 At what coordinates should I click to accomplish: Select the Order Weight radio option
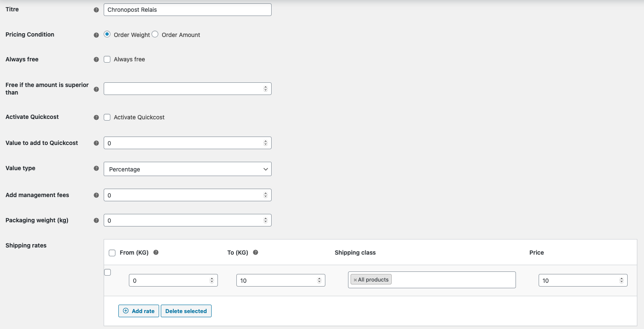pyautogui.click(x=107, y=34)
